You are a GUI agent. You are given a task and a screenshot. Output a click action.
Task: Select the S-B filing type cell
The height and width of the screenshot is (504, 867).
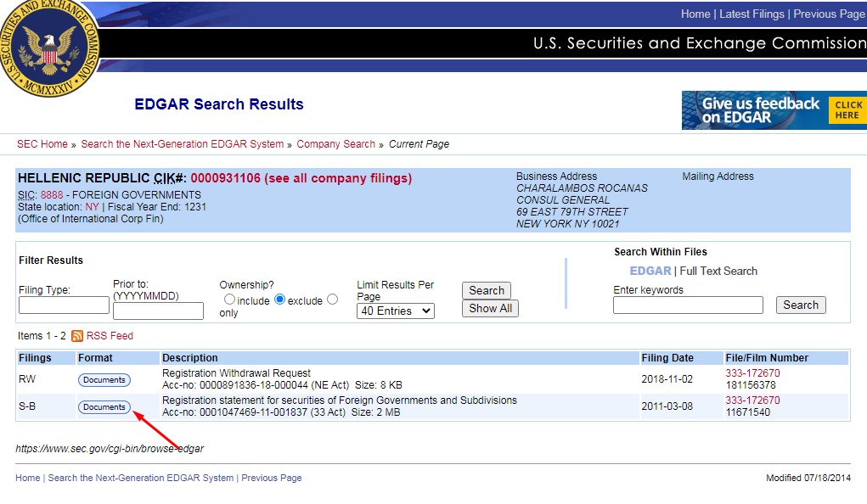[x=27, y=406]
